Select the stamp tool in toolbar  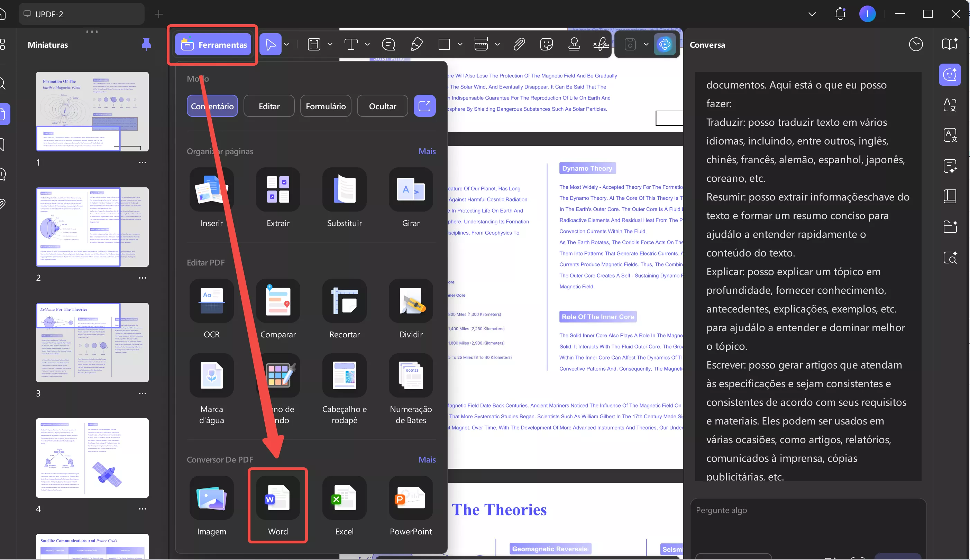pos(574,45)
